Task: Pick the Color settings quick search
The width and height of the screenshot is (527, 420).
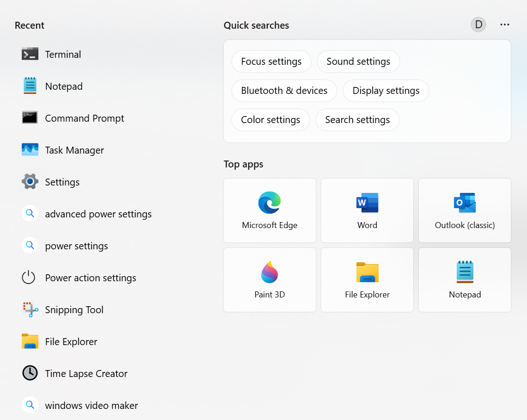Action: pos(270,120)
